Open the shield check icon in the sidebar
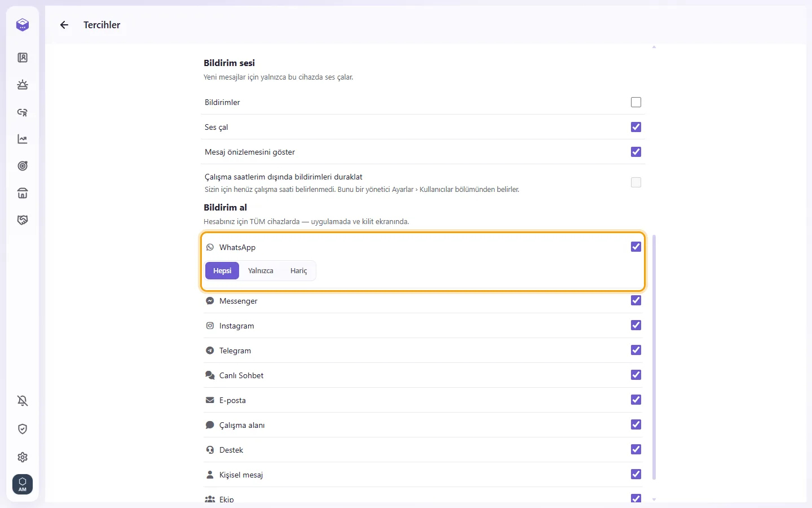The height and width of the screenshot is (508, 812). click(x=23, y=429)
